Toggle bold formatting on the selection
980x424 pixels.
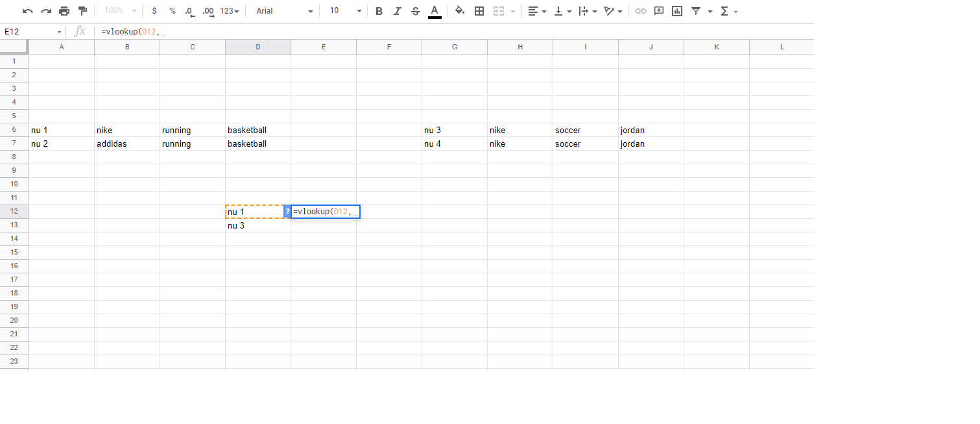point(379,11)
